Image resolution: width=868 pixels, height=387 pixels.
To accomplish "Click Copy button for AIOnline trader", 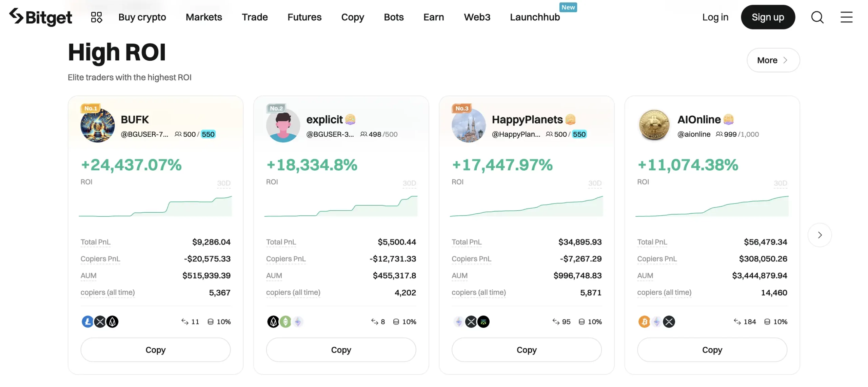I will pos(712,349).
